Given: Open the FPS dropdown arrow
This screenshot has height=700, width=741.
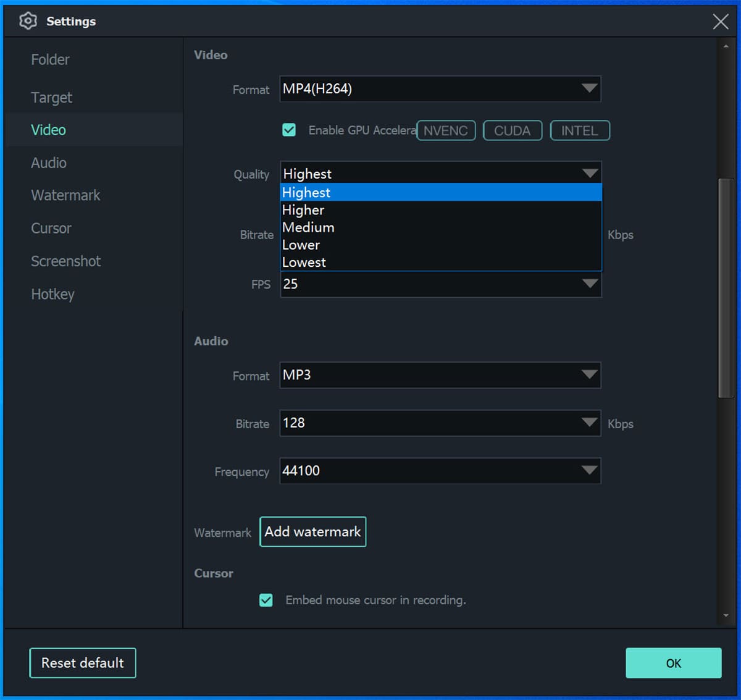Looking at the screenshot, I should [590, 284].
